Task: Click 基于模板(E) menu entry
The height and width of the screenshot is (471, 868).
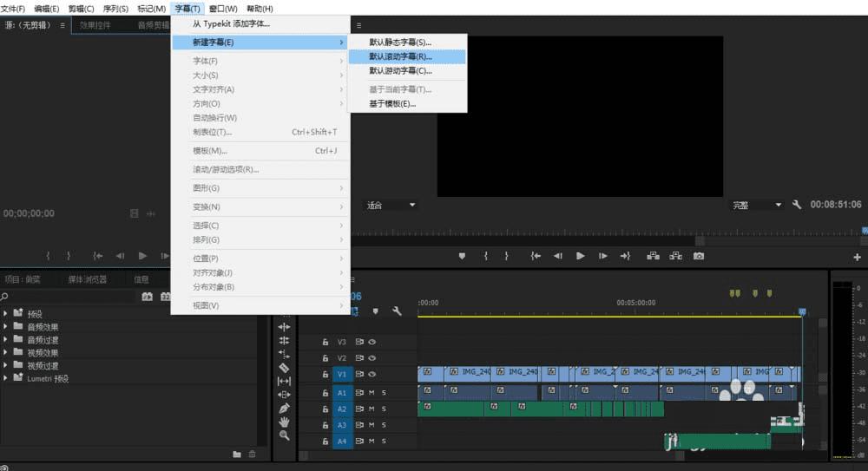Action: [x=392, y=103]
